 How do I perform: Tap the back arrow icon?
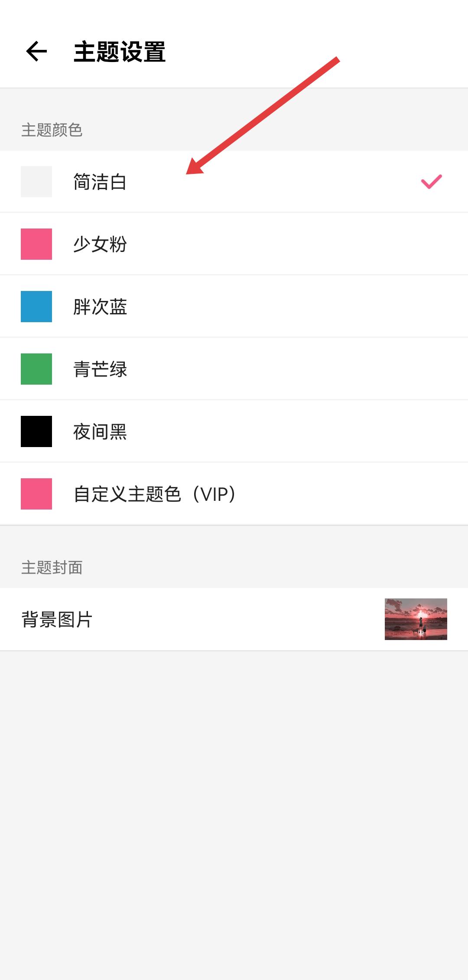click(x=36, y=52)
